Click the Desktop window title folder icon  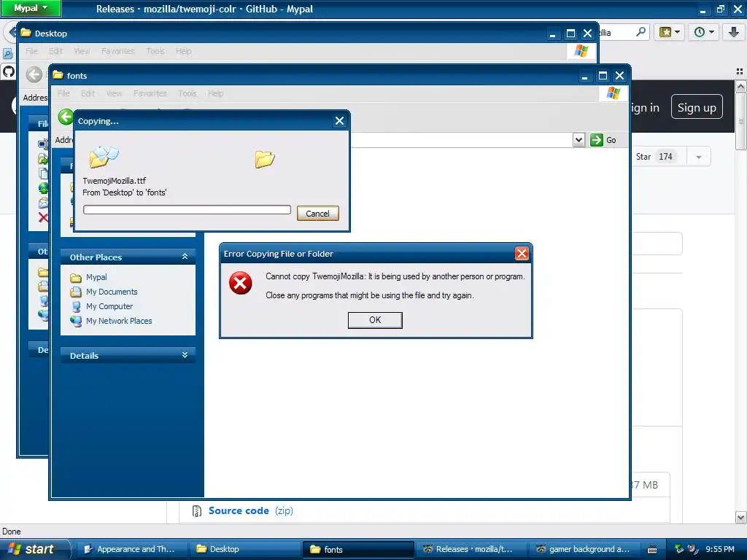click(26, 33)
